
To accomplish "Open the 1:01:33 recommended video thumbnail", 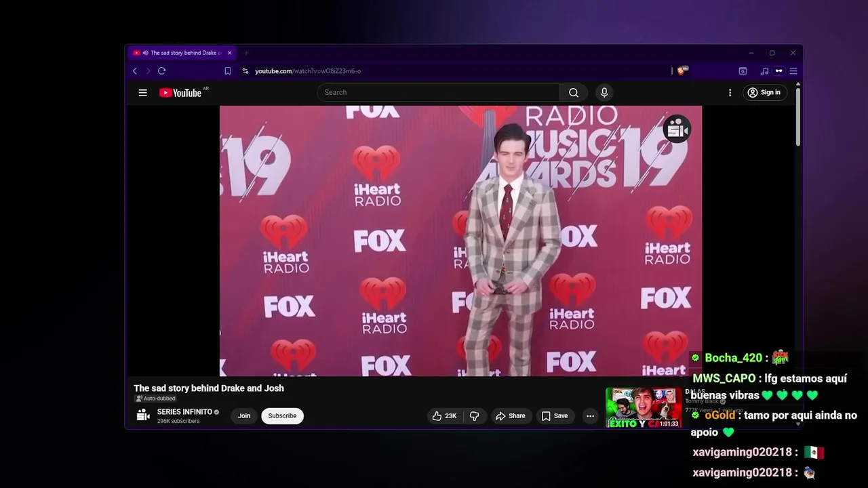I will pos(644,407).
